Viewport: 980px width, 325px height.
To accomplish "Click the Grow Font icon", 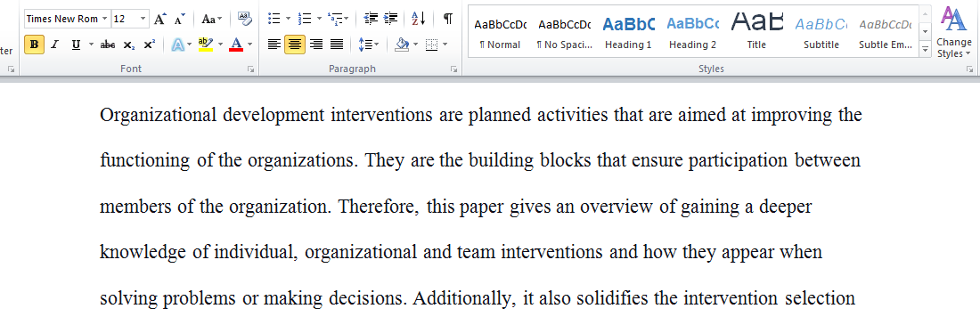I will click(x=160, y=19).
